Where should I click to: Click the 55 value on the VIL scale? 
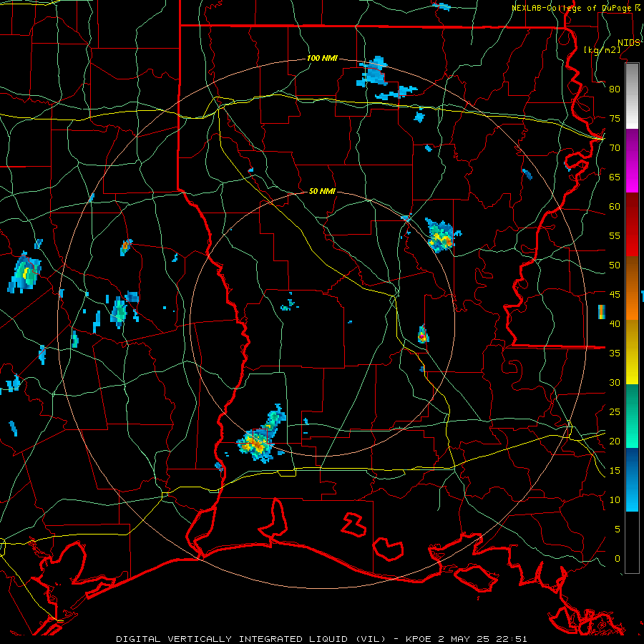point(615,235)
